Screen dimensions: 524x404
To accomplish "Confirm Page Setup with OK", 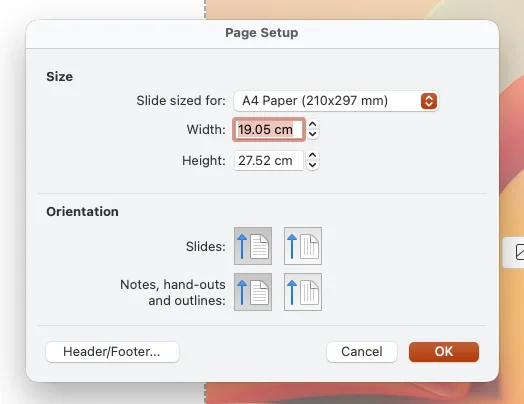I will (444, 352).
